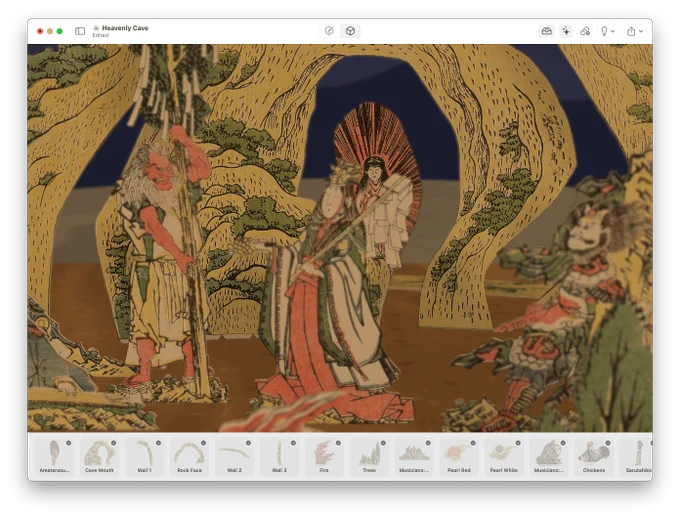This screenshot has width=680, height=517.
Task: Select the Pearl White thumbnail
Action: pyautogui.click(x=504, y=456)
